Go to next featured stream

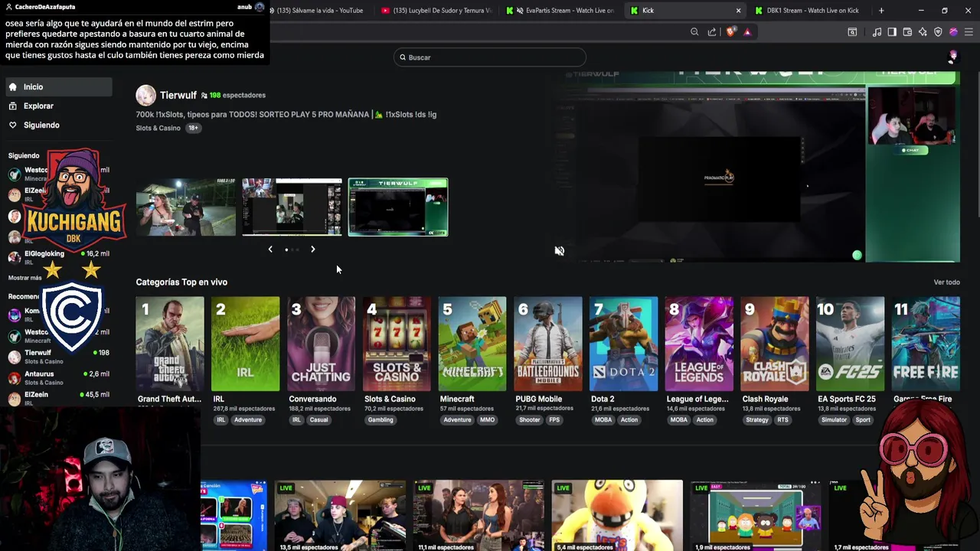tap(312, 249)
